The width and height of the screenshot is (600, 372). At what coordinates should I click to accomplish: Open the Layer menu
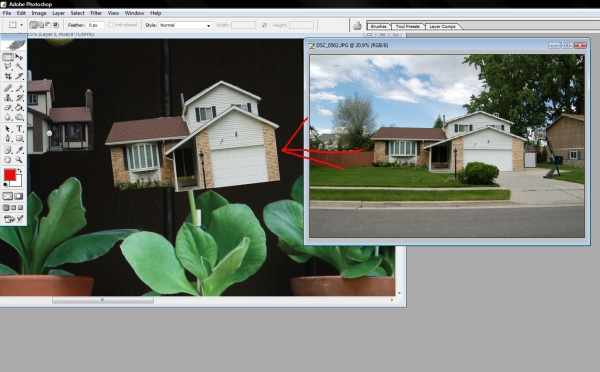pyautogui.click(x=59, y=13)
